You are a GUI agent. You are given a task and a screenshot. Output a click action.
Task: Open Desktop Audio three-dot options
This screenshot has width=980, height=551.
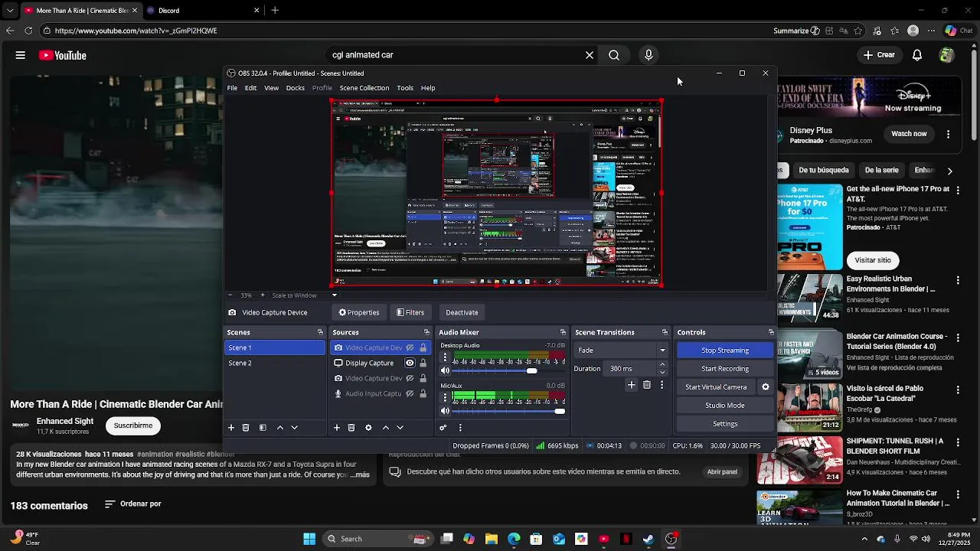[x=445, y=357]
